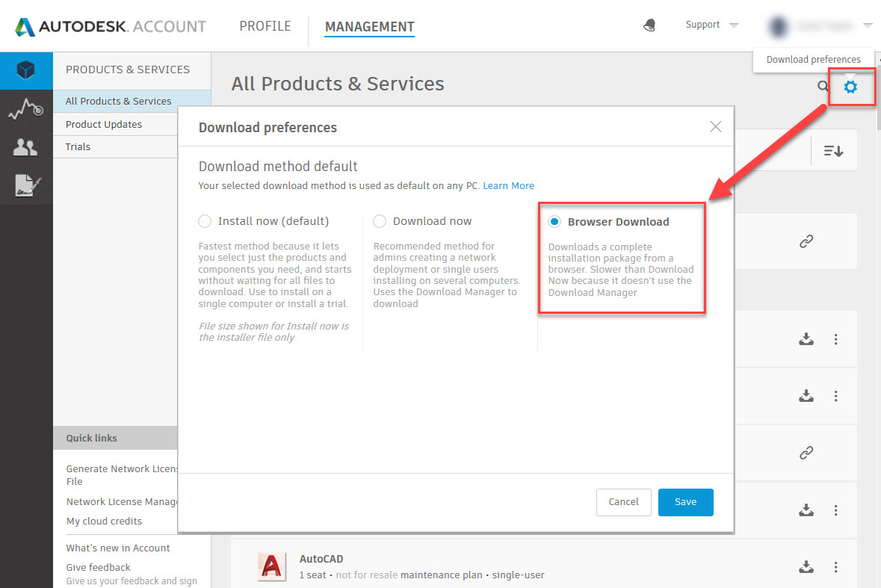This screenshot has width=881, height=588.
Task: Click the user avatar picture
Action: click(779, 26)
